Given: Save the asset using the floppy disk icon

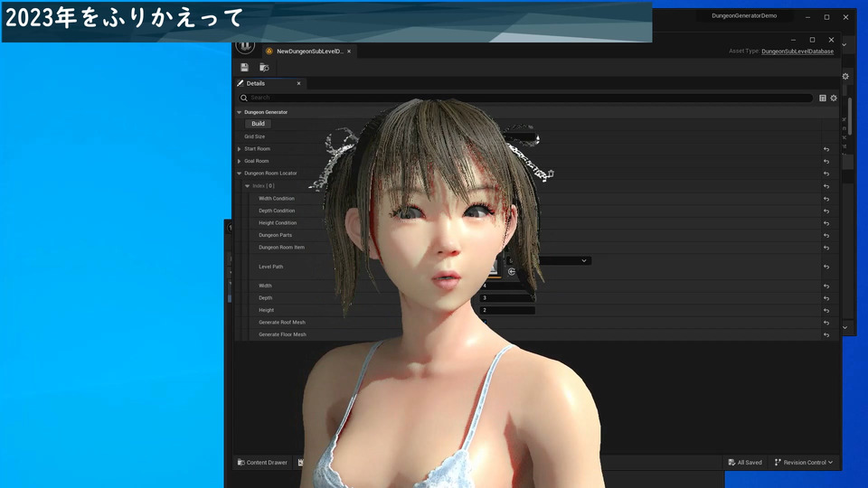Looking at the screenshot, I should (x=244, y=68).
